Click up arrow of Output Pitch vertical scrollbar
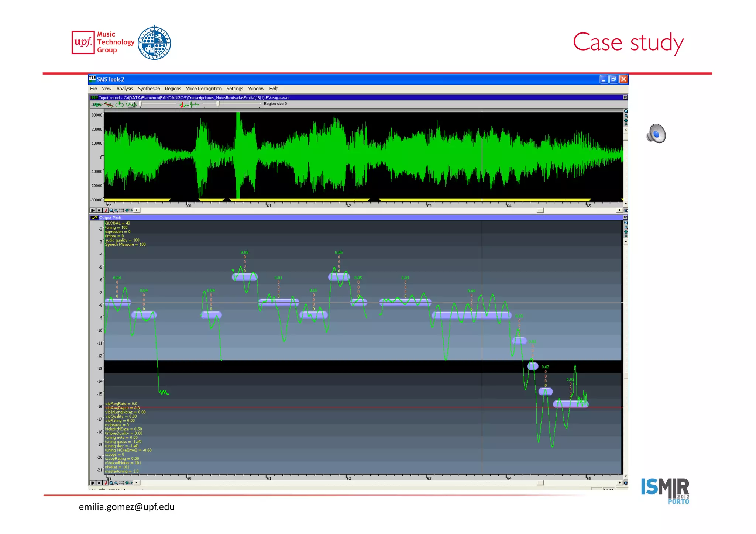The width and height of the screenshot is (756, 534). 626,242
